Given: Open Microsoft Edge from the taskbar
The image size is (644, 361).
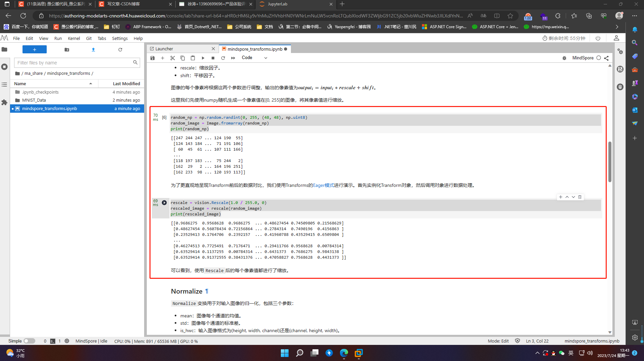Looking at the screenshot, I should 344,353.
